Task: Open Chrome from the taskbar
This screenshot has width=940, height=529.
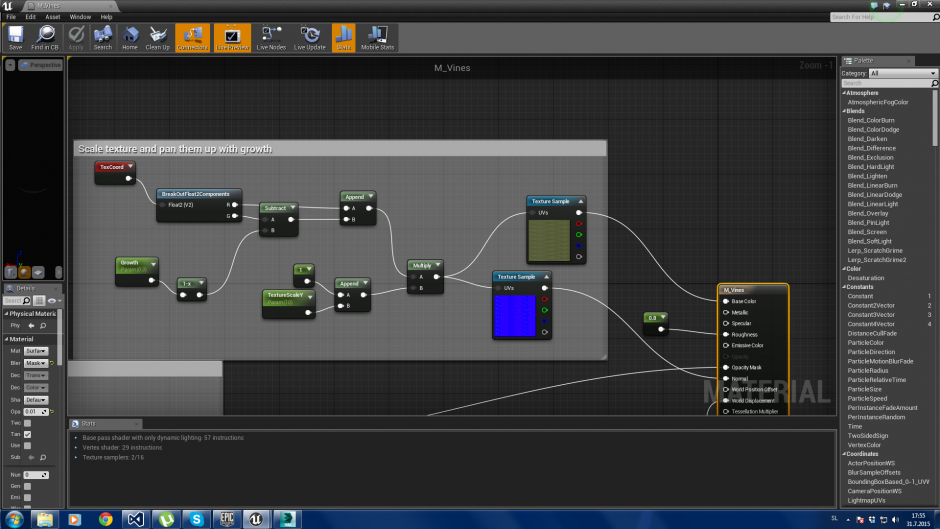Action: pos(106,519)
